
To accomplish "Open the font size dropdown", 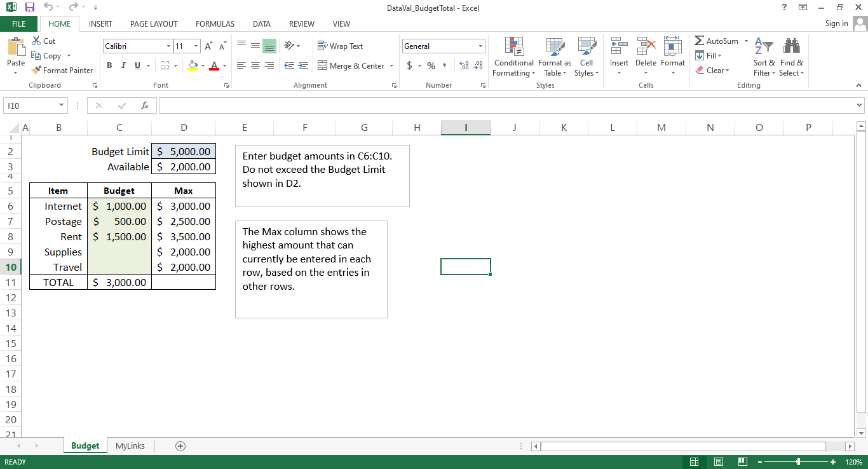I will pos(195,46).
